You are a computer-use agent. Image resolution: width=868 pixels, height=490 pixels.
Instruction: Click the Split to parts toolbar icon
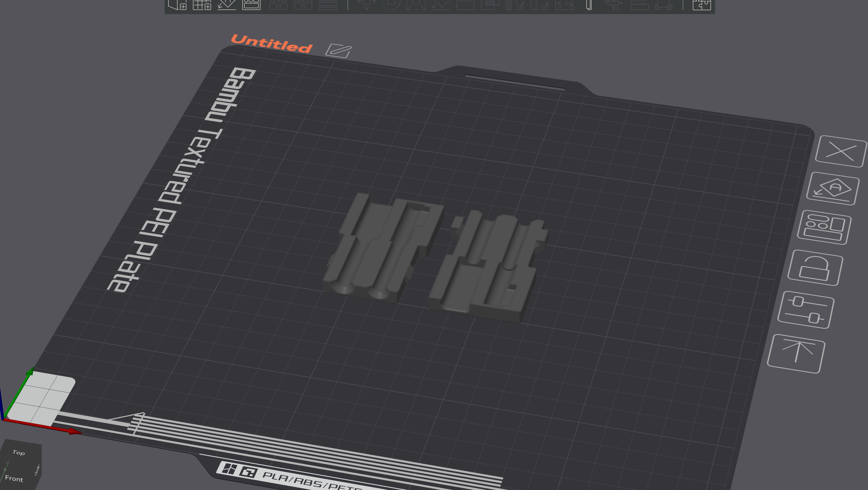pos(303,4)
